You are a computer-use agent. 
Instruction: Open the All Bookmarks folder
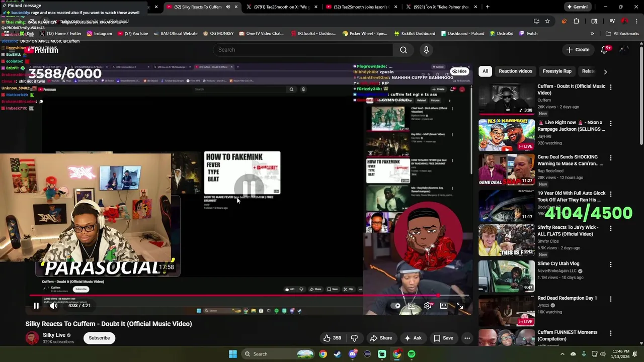622,34
